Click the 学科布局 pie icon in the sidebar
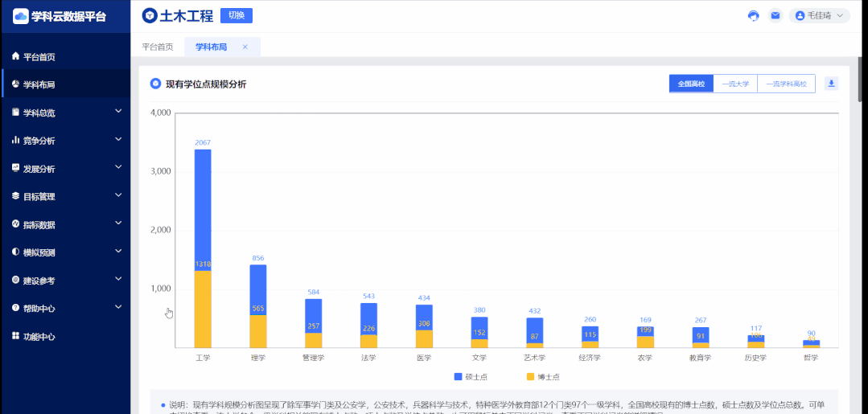 pyautogui.click(x=15, y=84)
